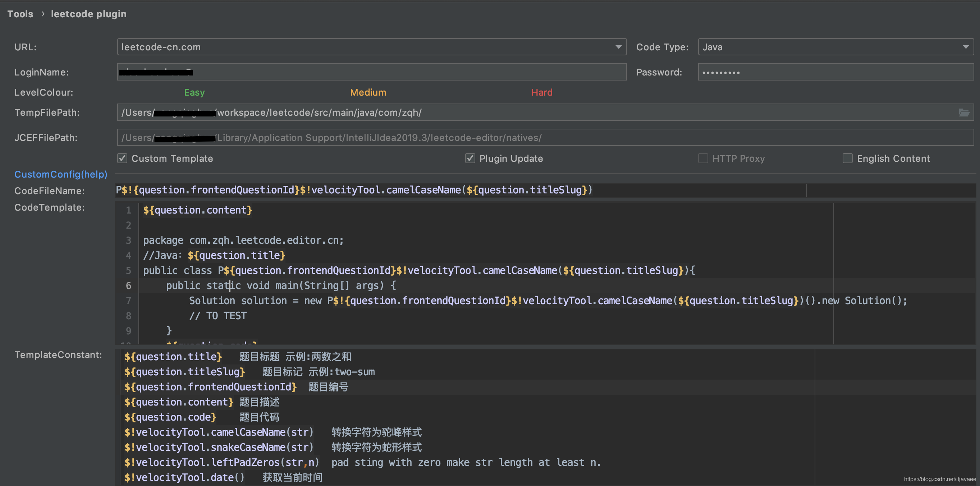The width and height of the screenshot is (980, 486).
Task: Click the ${question.titleSlug} line in TemplateConstant
Action: click(x=184, y=372)
